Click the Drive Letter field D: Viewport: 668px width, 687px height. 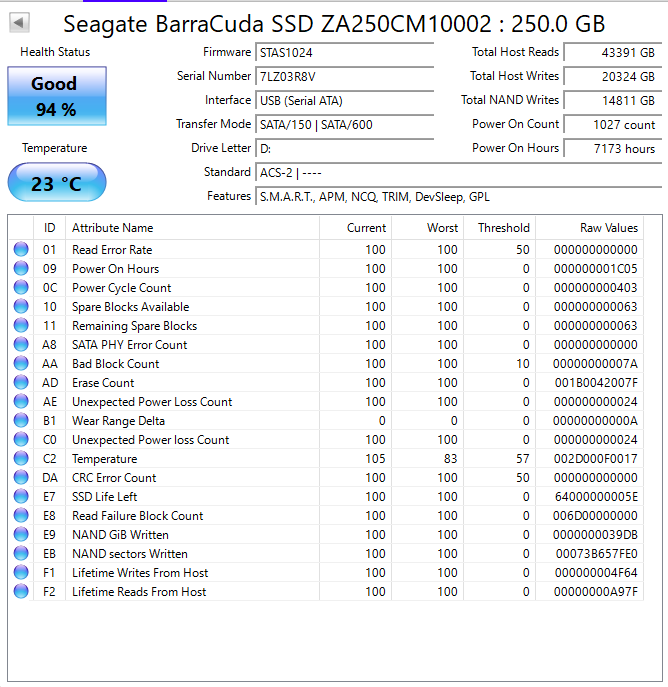[x=344, y=149]
